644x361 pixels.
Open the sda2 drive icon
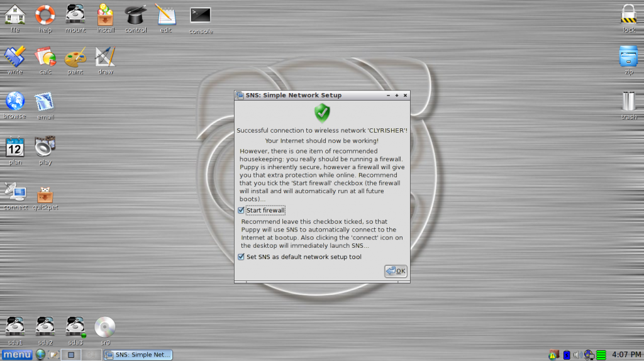45,327
